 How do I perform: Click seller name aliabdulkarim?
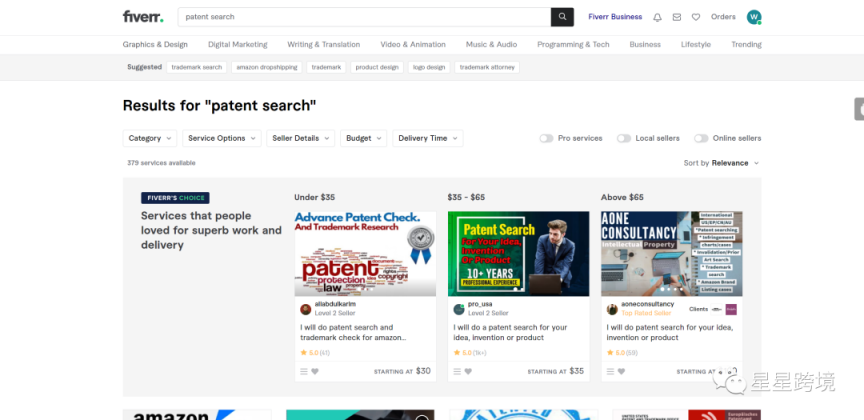pyautogui.click(x=335, y=304)
